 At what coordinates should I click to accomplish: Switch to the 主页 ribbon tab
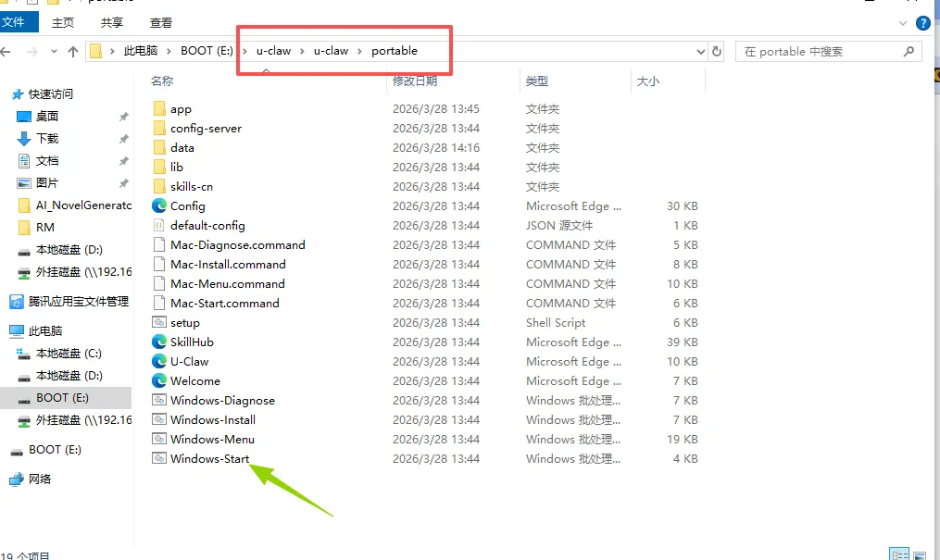click(63, 23)
